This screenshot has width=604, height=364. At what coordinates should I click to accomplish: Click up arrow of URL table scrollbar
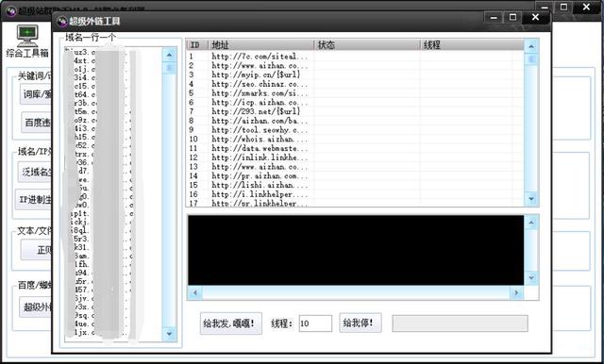coord(531,46)
